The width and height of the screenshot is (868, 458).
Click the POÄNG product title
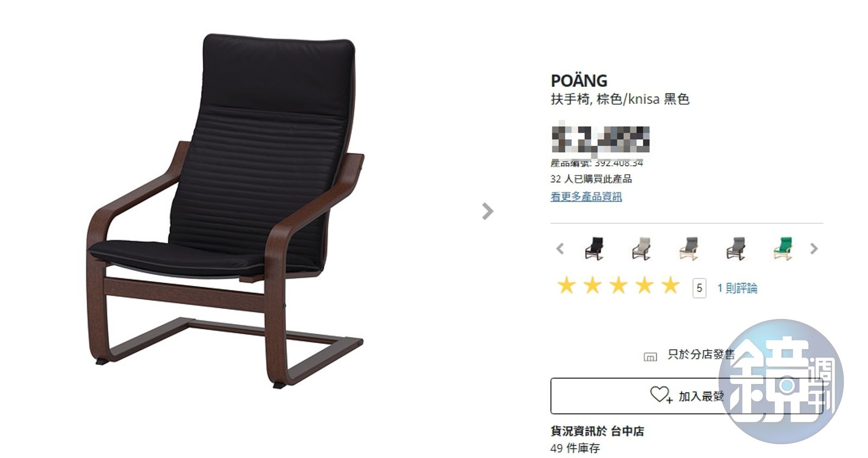(x=579, y=80)
